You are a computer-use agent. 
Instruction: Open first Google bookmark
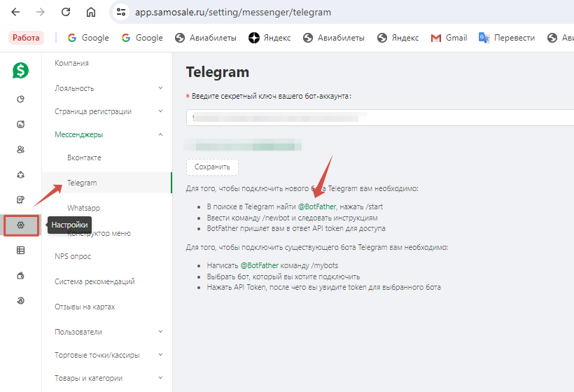coord(88,38)
